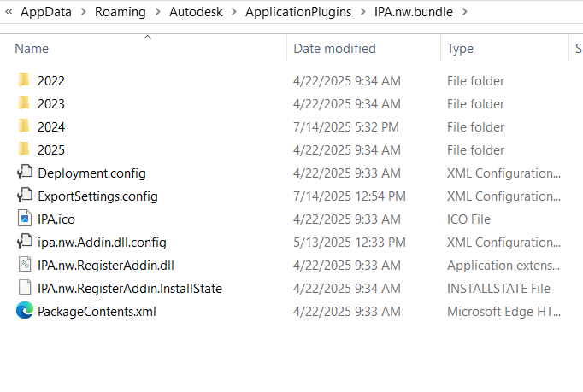The image size is (583, 392).
Task: Click the 2024 folder icon
Action: tap(24, 126)
